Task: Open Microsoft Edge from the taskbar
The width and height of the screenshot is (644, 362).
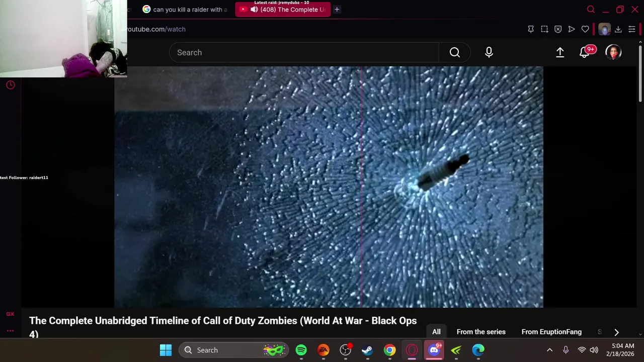Action: coord(478,350)
